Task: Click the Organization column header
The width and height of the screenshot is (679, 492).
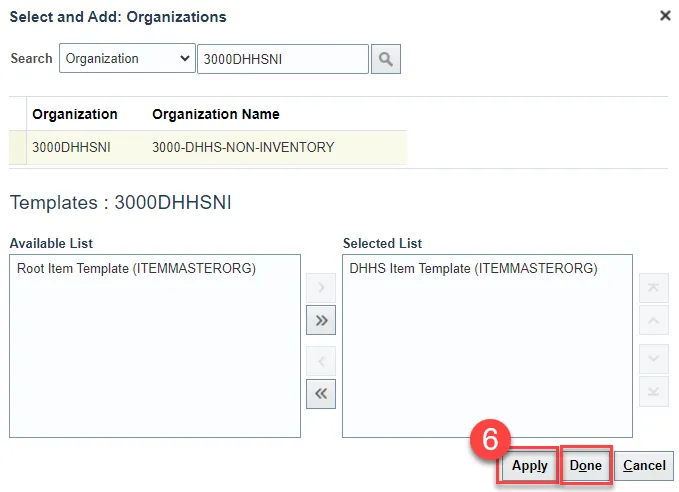Action: tap(75, 114)
